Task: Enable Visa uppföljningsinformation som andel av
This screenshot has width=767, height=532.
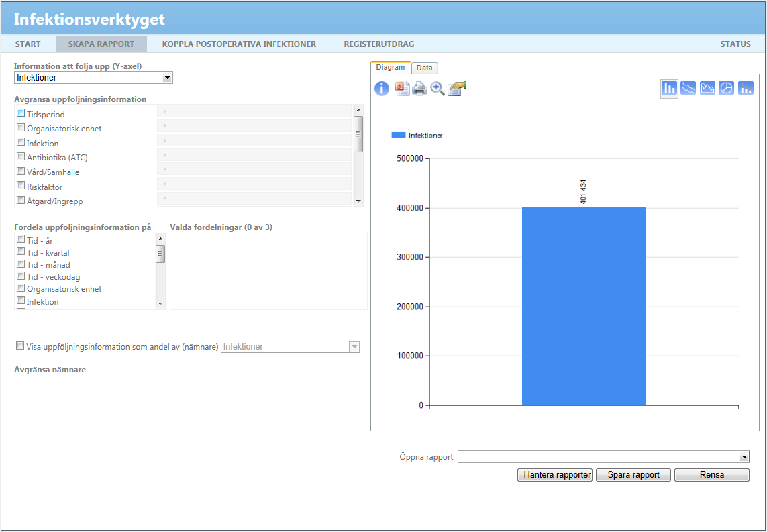Action: coord(20,345)
